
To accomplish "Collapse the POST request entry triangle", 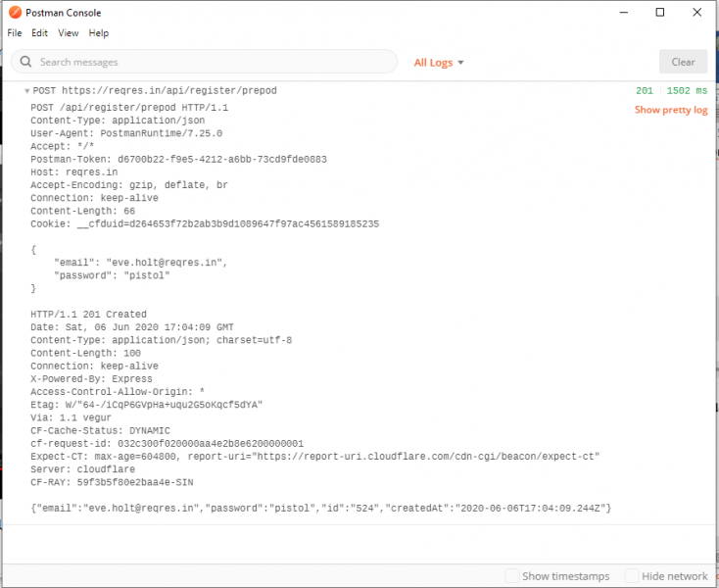I will click(26, 91).
